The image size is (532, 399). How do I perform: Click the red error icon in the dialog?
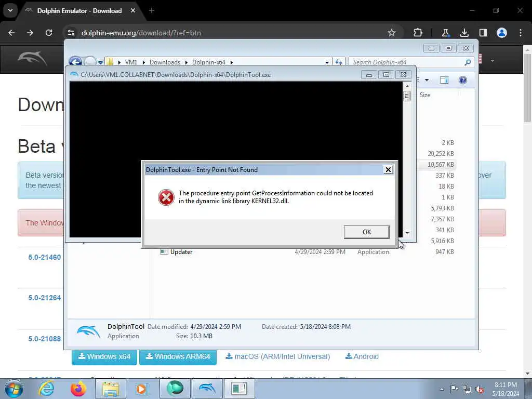point(166,197)
